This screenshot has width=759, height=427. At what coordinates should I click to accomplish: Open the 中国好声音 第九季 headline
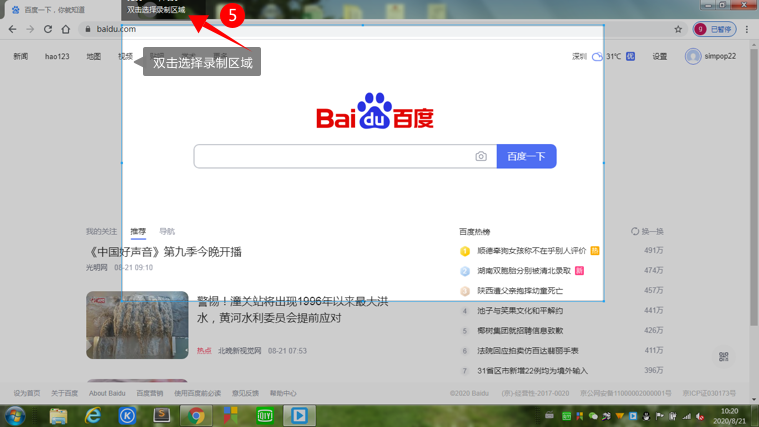[x=164, y=252]
